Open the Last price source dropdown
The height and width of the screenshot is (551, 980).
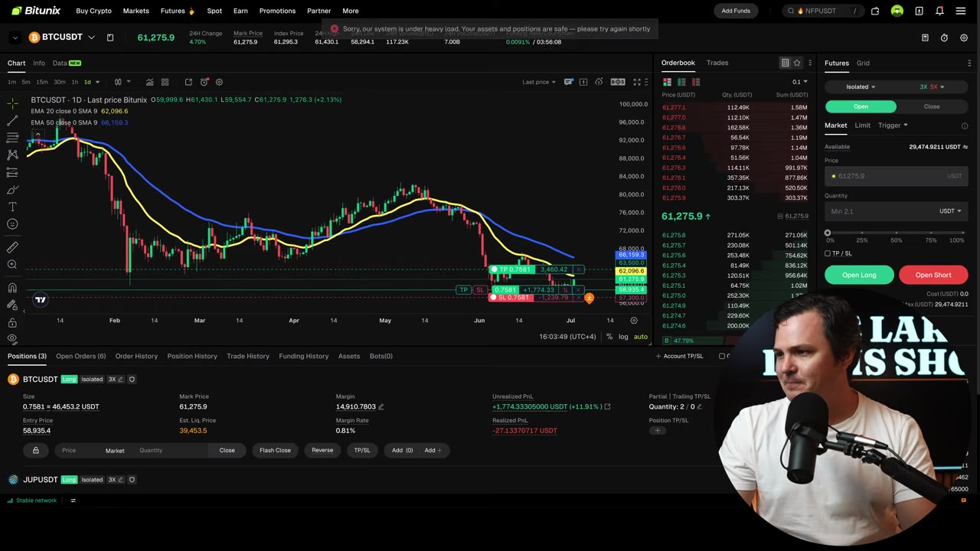(538, 82)
